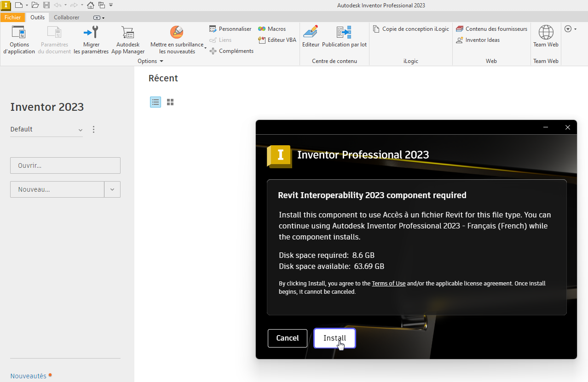The width and height of the screenshot is (588, 382).
Task: Launch Autodesk App Manager
Action: (x=128, y=40)
